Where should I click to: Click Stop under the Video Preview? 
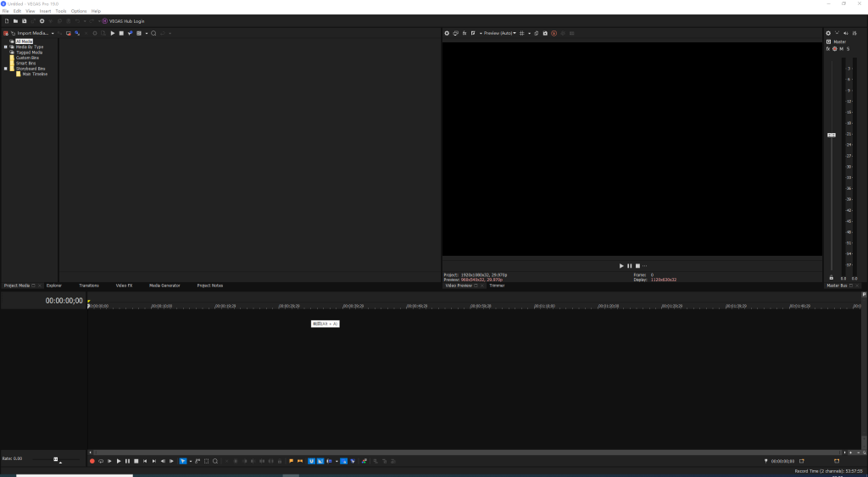(637, 266)
